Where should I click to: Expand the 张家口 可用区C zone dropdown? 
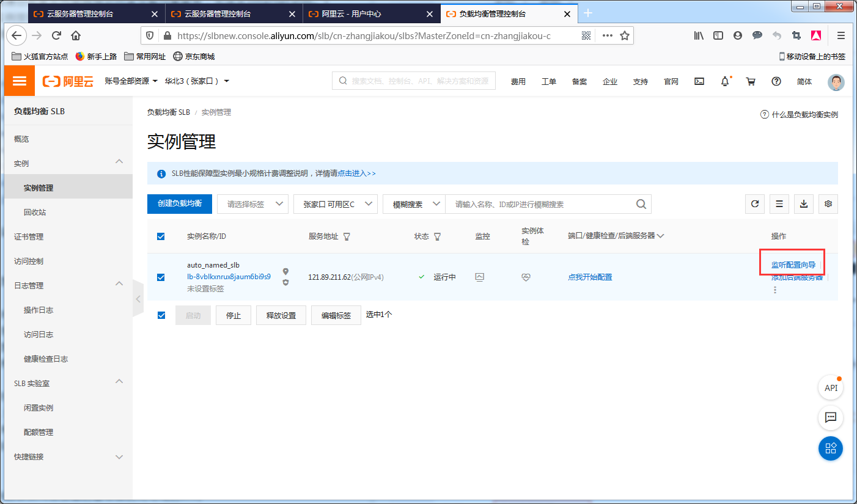(x=335, y=203)
